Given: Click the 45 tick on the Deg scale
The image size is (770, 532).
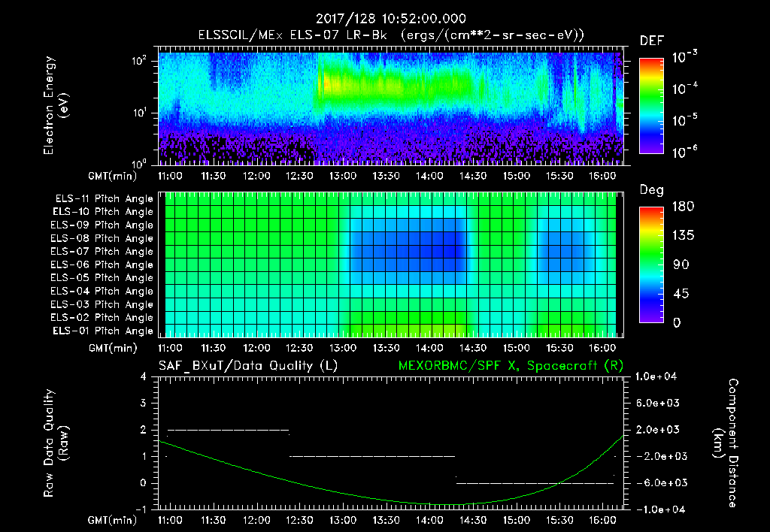Looking at the screenshot, I should 681,294.
